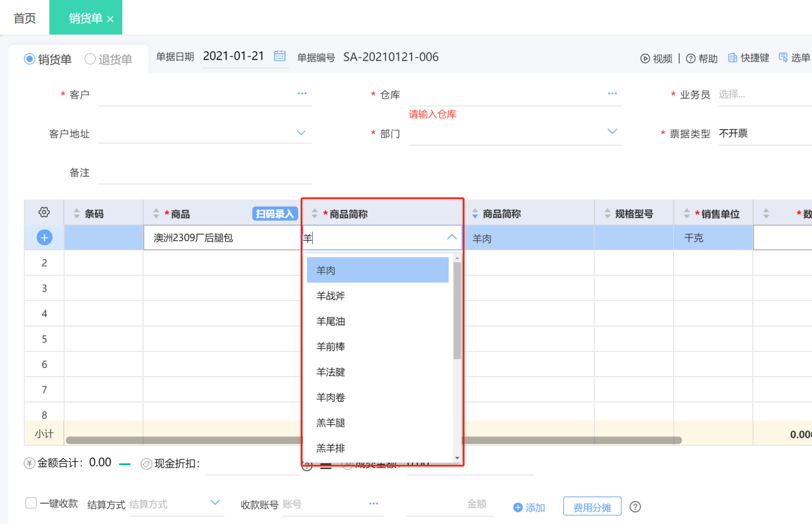Open the 业务员 select box

point(765,94)
